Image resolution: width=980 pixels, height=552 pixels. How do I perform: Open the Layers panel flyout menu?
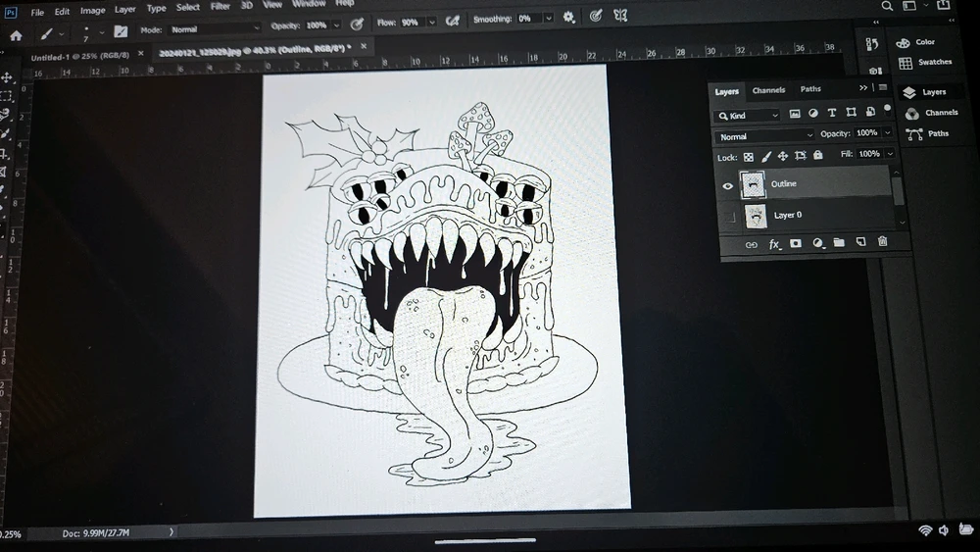pos(883,87)
